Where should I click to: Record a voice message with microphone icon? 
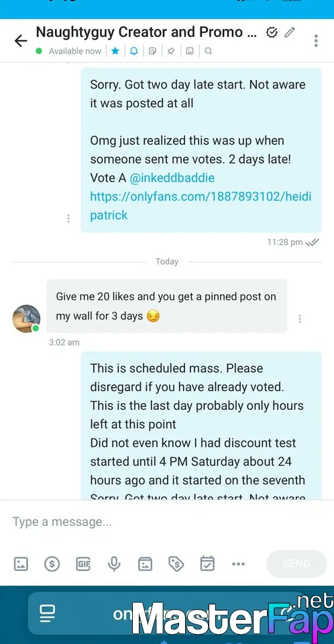click(x=114, y=564)
